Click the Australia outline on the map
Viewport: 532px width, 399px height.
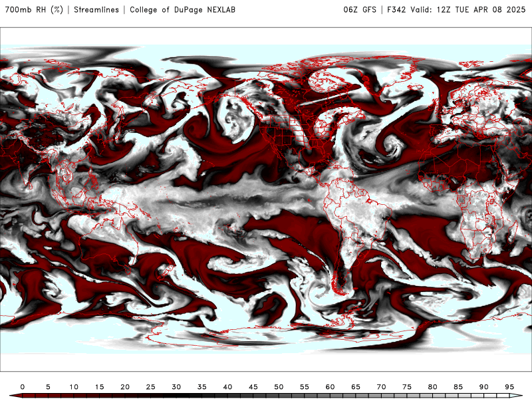click(108, 243)
